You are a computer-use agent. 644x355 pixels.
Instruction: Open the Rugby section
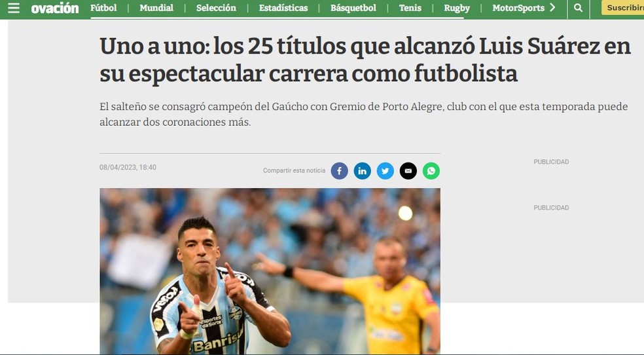457,8
